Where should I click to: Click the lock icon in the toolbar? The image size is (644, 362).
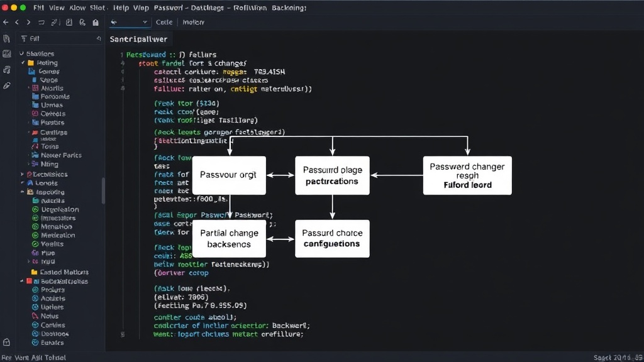pyautogui.click(x=96, y=23)
